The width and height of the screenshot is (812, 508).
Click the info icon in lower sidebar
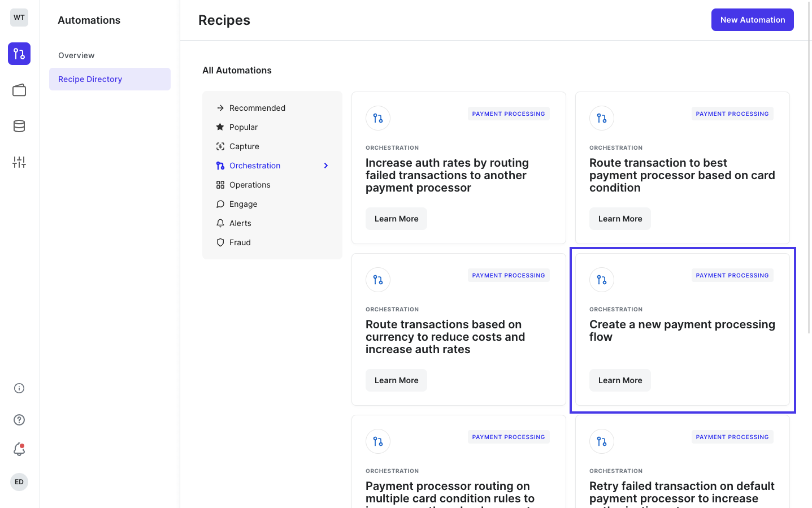coord(19,388)
